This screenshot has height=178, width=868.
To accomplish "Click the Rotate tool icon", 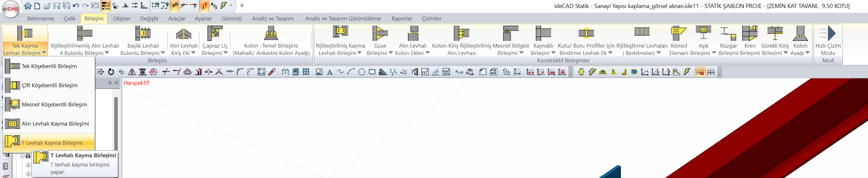I will pos(111,72).
